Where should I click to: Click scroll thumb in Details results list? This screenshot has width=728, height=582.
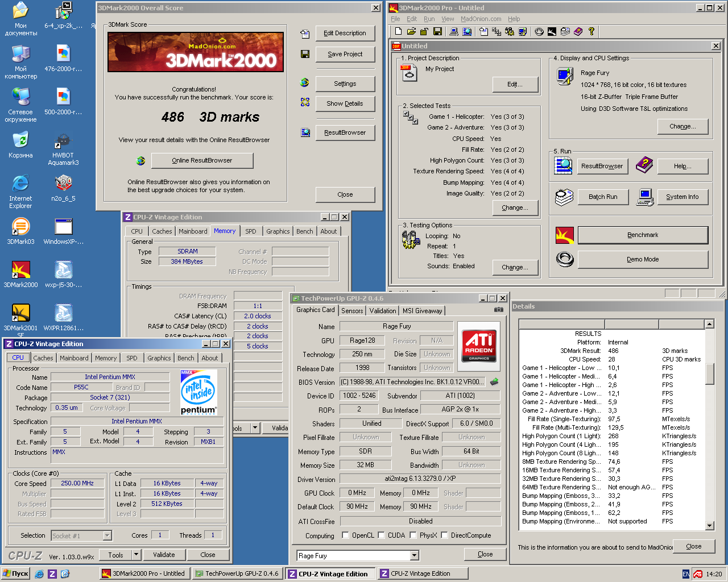[x=710, y=374]
